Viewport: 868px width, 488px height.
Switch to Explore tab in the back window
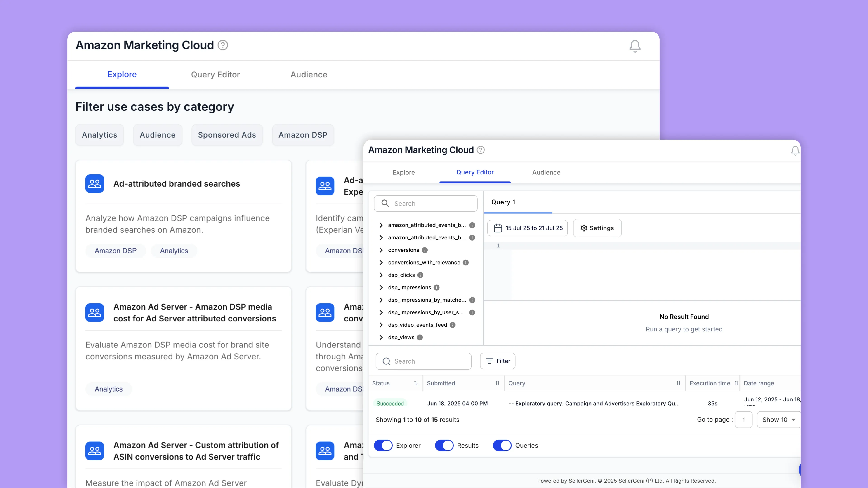click(122, 74)
